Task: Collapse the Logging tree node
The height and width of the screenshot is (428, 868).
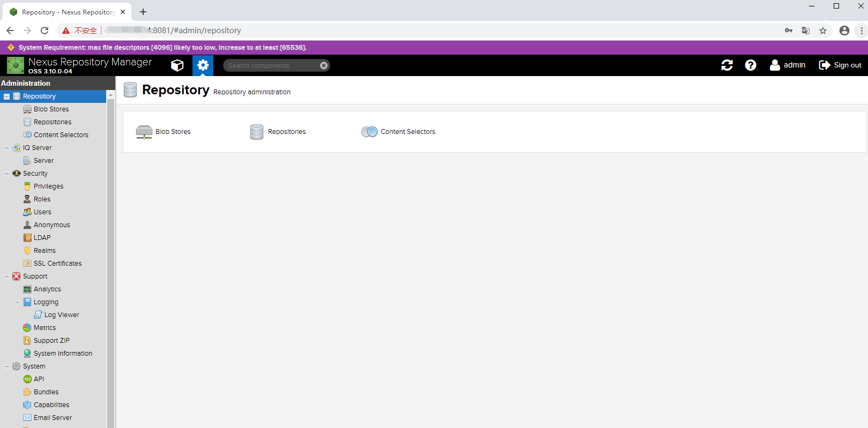Action: click(x=18, y=302)
